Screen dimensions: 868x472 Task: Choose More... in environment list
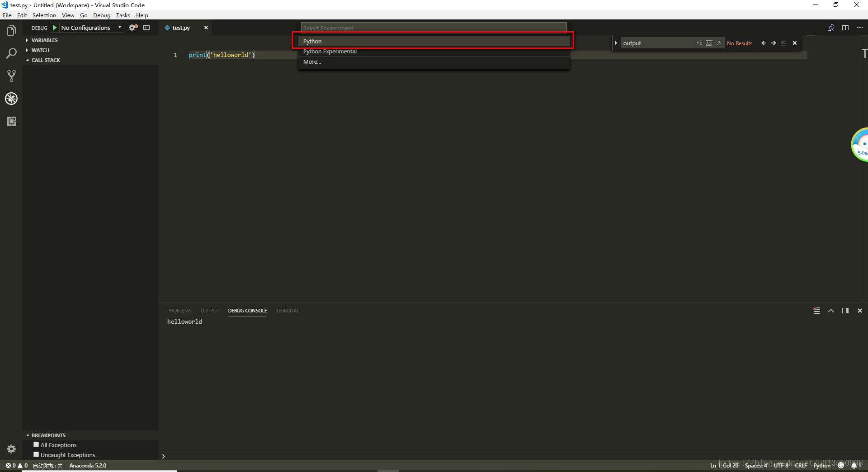coord(434,62)
